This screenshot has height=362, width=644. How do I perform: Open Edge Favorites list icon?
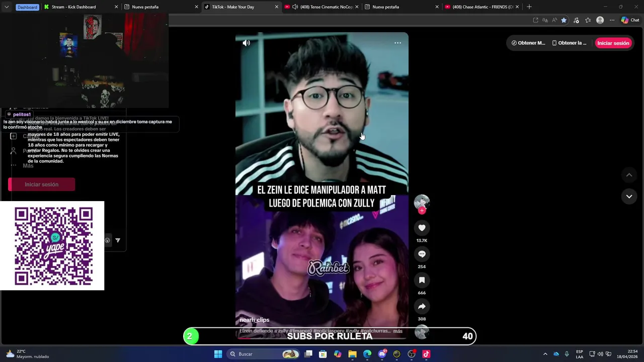pos(588,20)
